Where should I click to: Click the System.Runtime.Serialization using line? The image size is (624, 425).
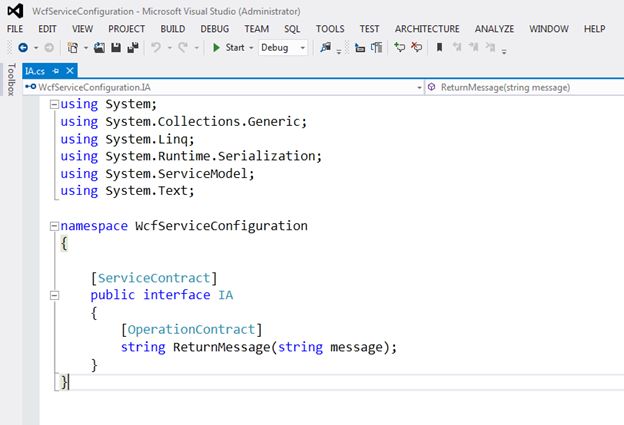tap(191, 156)
